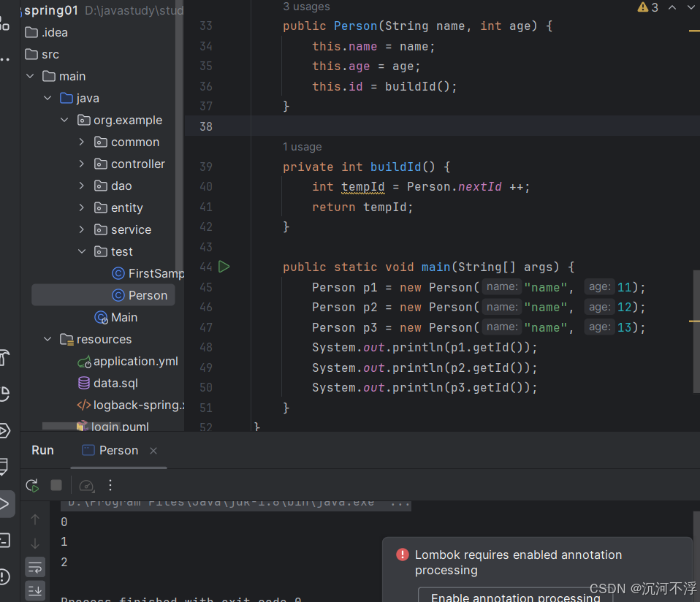Jump to next highlighted error

691,7
